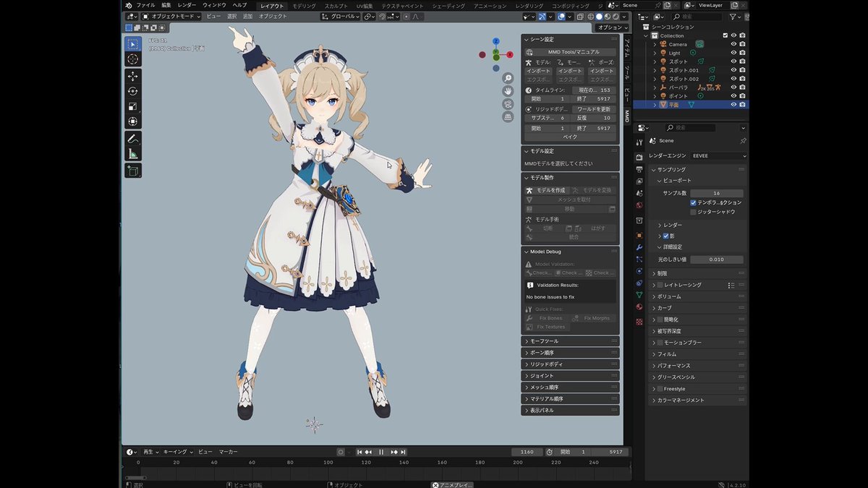Switch to モデリング workspace tab
The height and width of the screenshot is (488, 868).
(x=304, y=5)
